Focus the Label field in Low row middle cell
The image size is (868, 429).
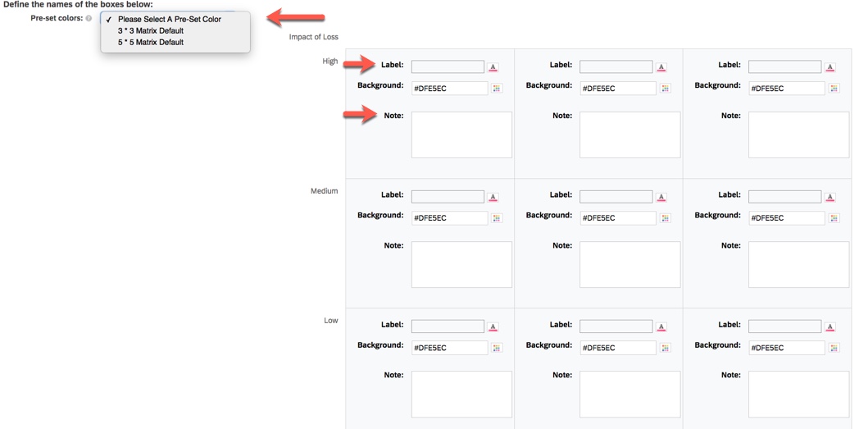point(616,326)
